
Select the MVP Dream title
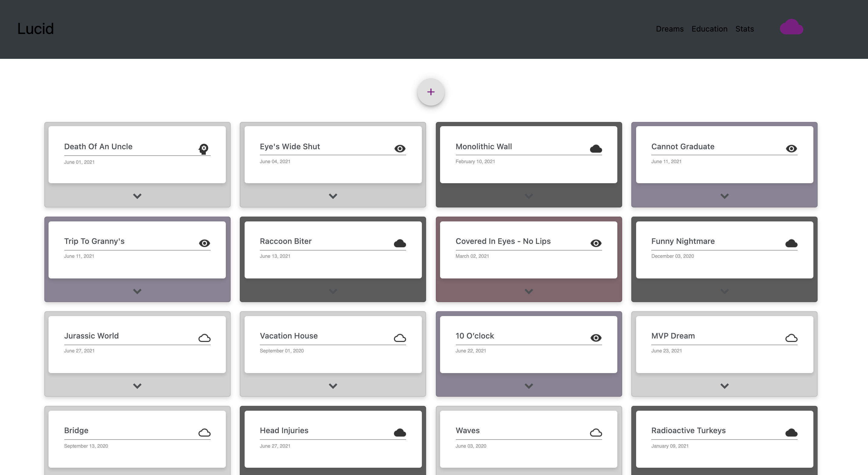673,336
